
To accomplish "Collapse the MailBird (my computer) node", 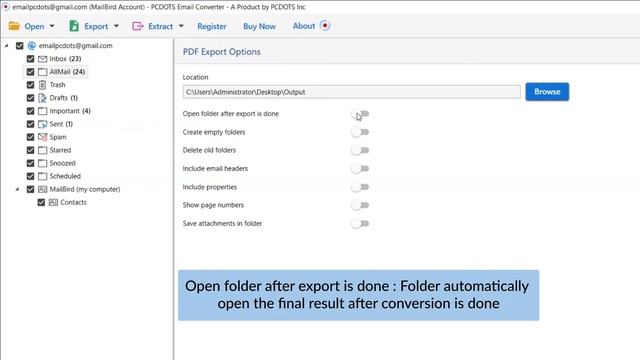I will pyautogui.click(x=17, y=189).
